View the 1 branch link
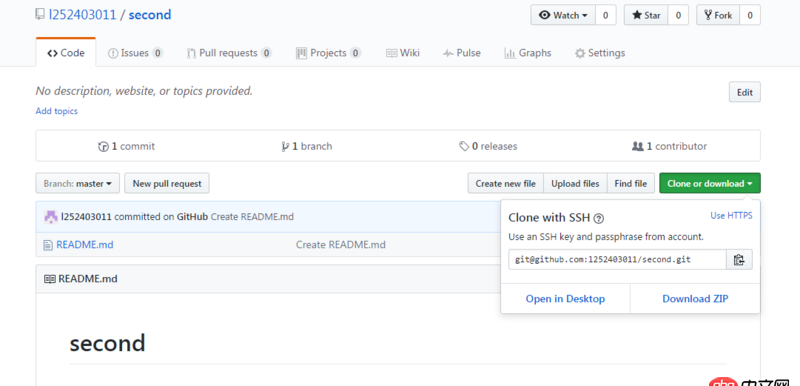The height and width of the screenshot is (386, 800). (307, 146)
